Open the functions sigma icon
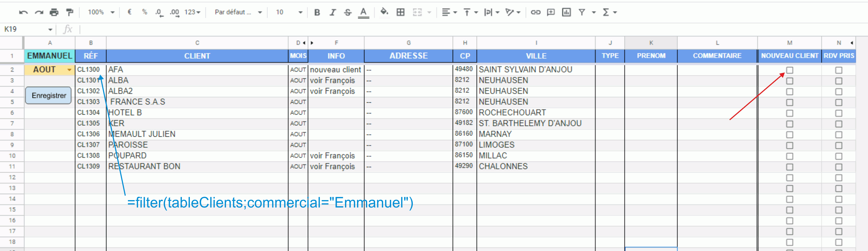The height and width of the screenshot is (251, 868). click(606, 13)
